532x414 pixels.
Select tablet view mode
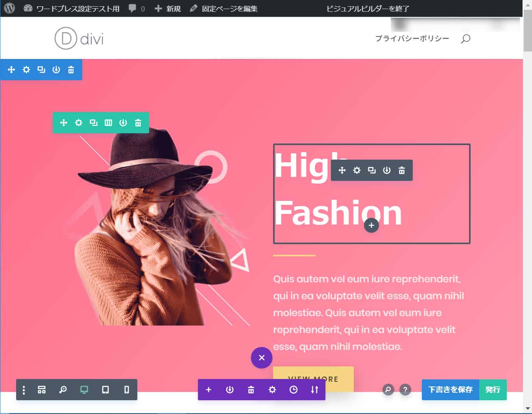pyautogui.click(x=105, y=390)
